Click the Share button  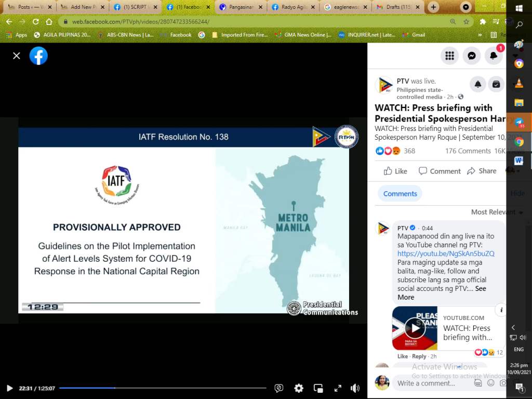pyautogui.click(x=482, y=171)
